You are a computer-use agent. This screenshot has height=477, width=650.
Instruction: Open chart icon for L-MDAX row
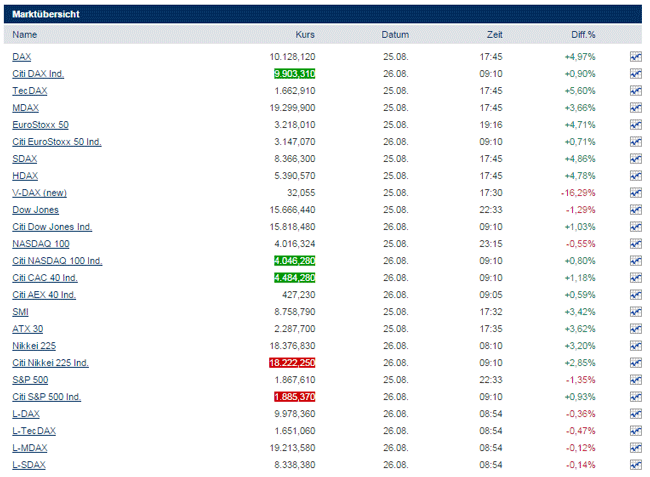click(635, 448)
